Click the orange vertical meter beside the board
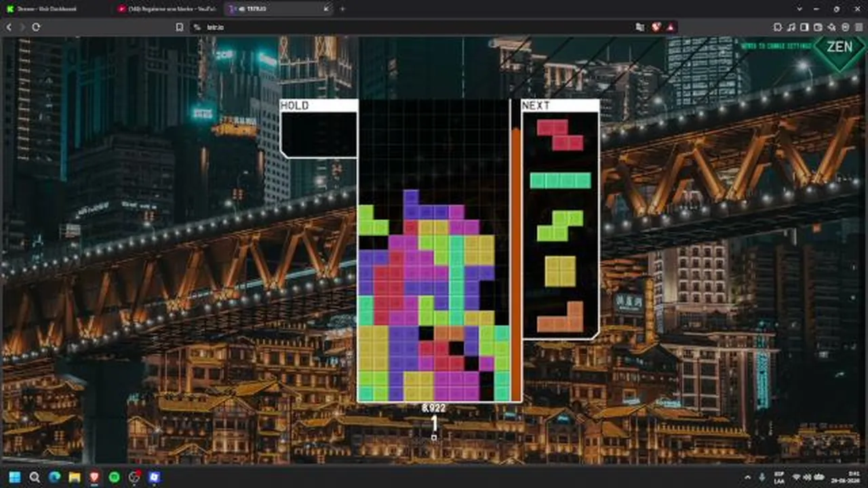868x488 pixels. pyautogui.click(x=515, y=263)
